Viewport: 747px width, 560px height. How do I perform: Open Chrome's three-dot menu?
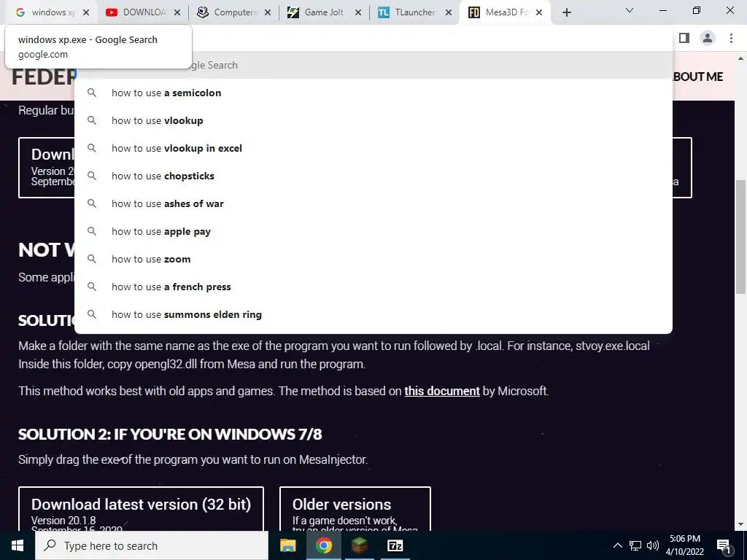click(x=731, y=38)
